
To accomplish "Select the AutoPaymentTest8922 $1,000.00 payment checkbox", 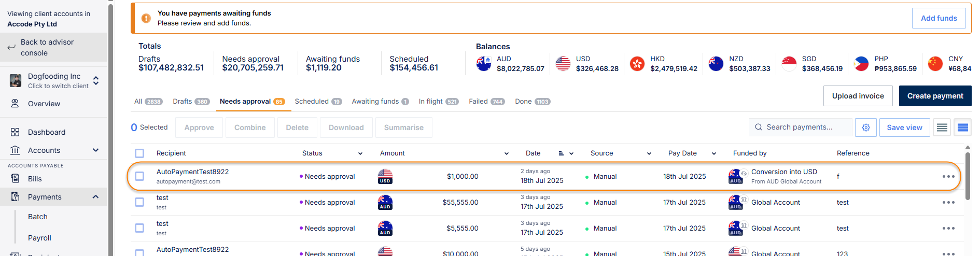I will click(x=139, y=177).
